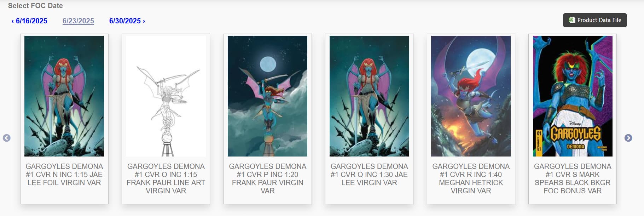Click title Gargoyles Demona #1 CVR R INC 1:40
The height and width of the screenshot is (216, 644).
[x=471, y=178]
